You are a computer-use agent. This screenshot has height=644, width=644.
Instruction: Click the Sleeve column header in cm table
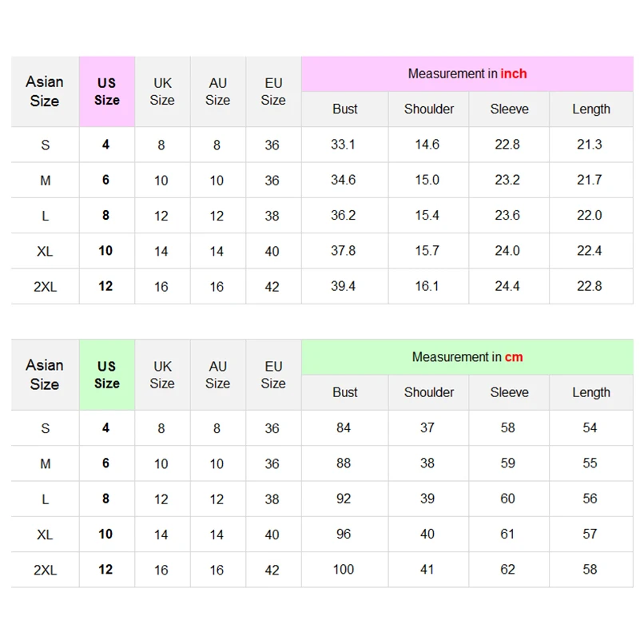click(x=510, y=393)
